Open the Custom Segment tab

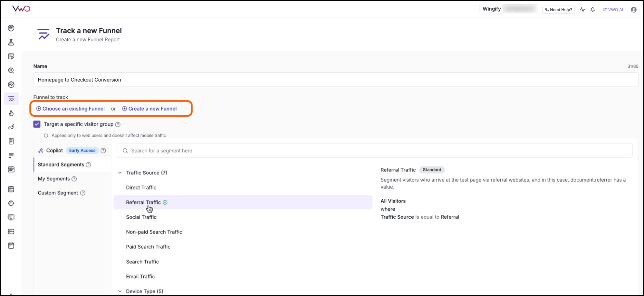(58, 193)
